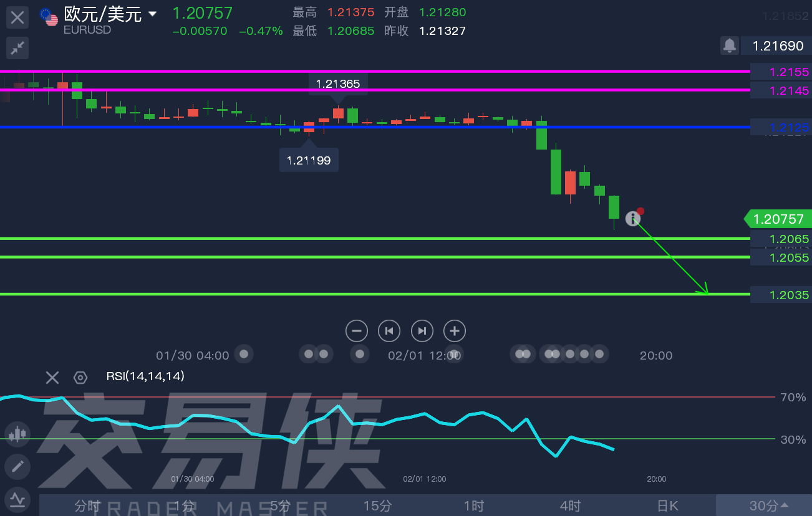Switch to the 日K timeframe tab
The image size is (812, 516).
coord(667,505)
